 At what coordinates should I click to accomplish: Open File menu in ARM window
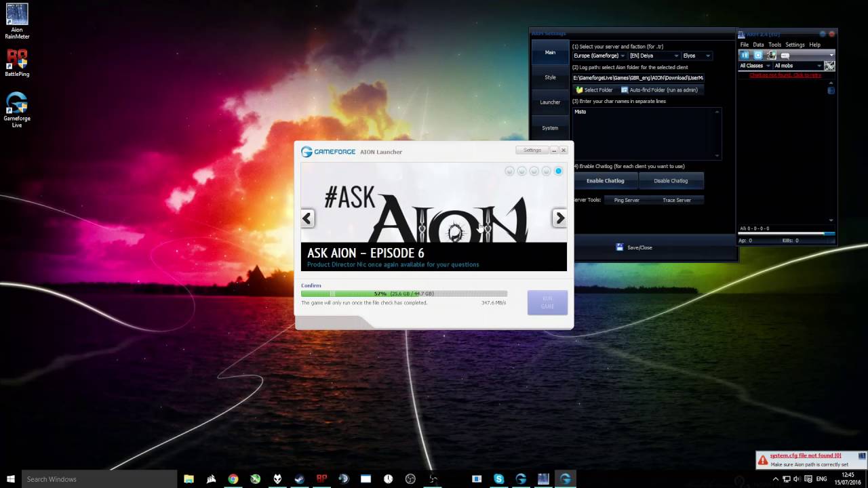[x=745, y=45]
